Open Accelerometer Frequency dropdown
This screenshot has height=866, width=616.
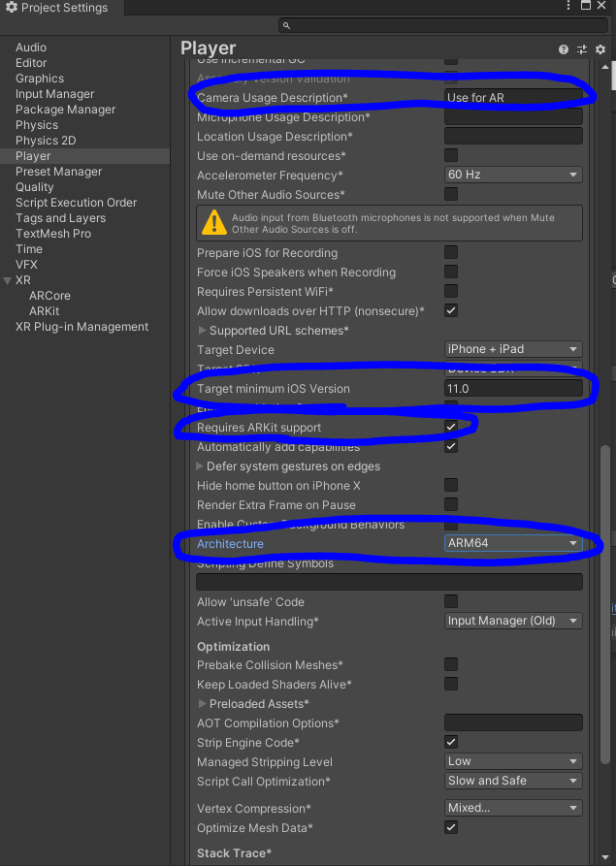click(513, 175)
